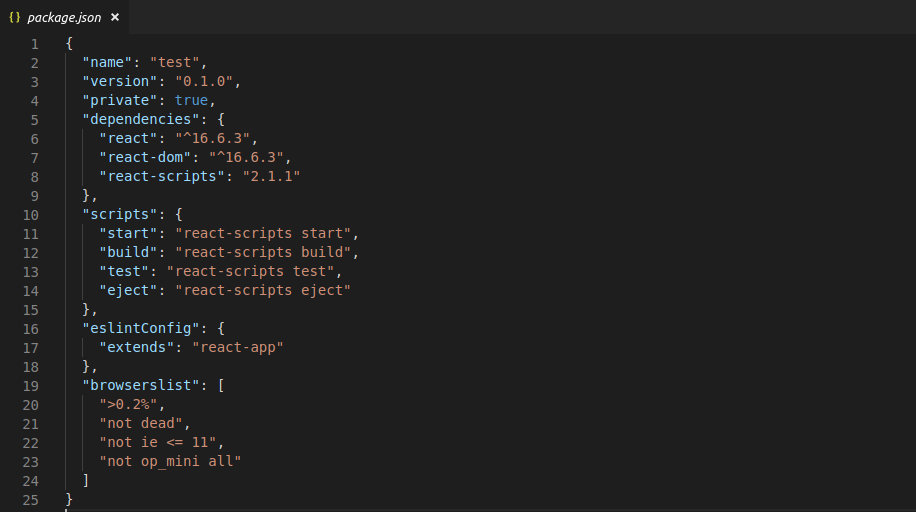
Task: Place cursor on the "name" key
Action: pos(107,63)
